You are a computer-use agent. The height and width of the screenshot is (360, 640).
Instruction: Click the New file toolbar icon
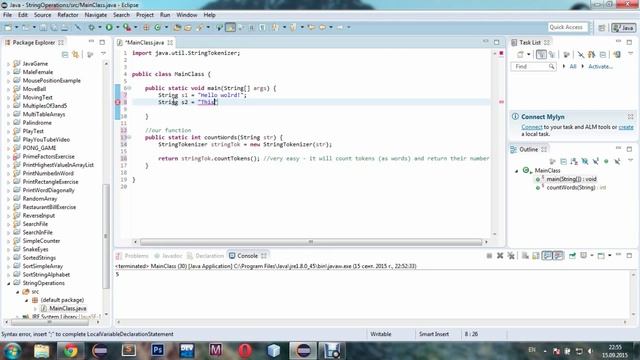tap(8, 27)
